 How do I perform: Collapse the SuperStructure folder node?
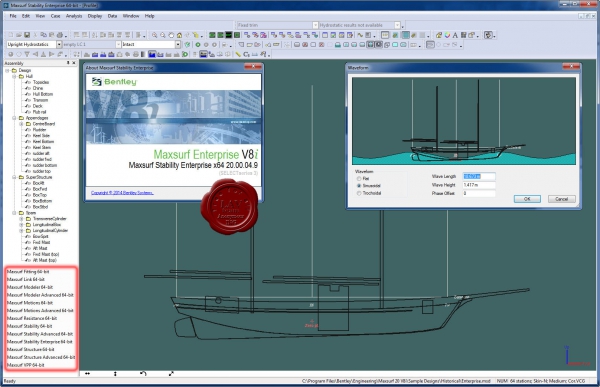click(15, 177)
